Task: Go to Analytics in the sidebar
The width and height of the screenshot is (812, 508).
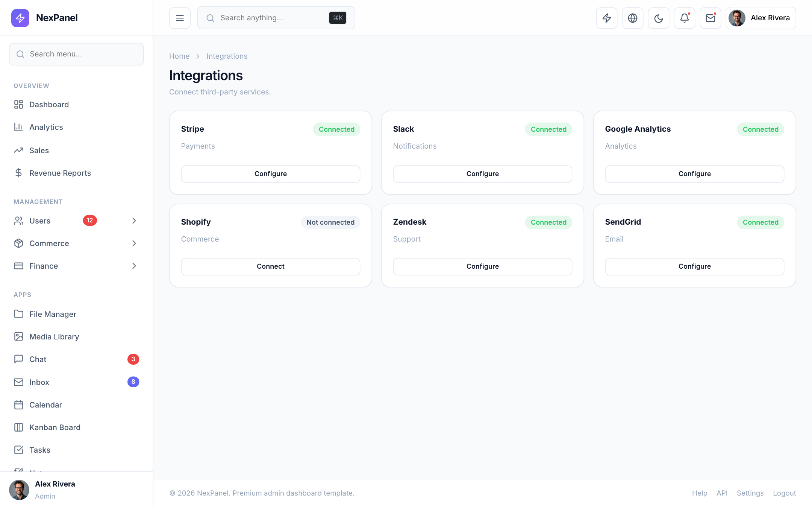Action: pos(76,127)
